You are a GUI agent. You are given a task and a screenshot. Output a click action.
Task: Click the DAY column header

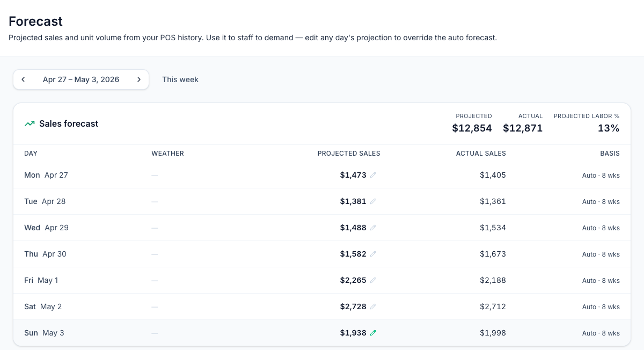tap(31, 154)
